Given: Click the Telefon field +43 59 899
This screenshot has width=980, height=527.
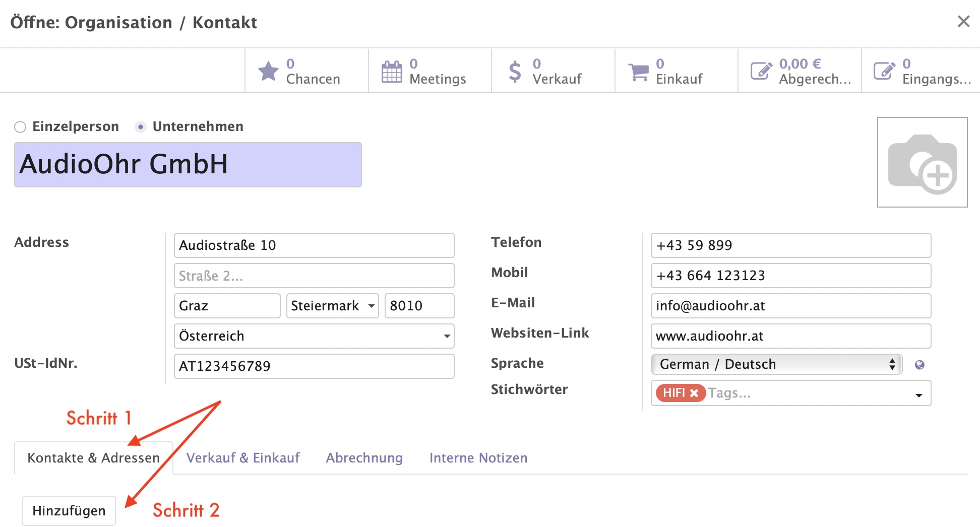Looking at the screenshot, I should pos(791,245).
